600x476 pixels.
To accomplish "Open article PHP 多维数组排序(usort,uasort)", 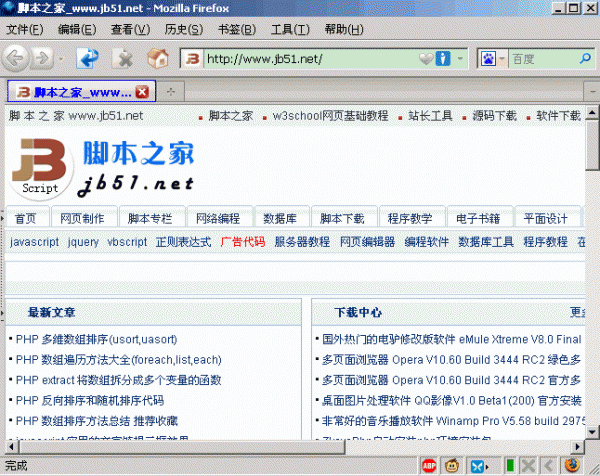I will [96, 339].
